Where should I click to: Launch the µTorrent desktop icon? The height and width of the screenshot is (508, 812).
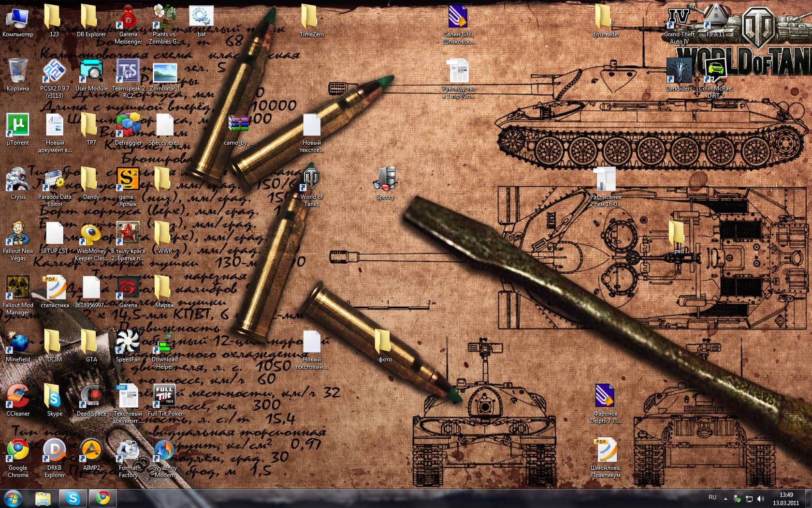click(18, 126)
